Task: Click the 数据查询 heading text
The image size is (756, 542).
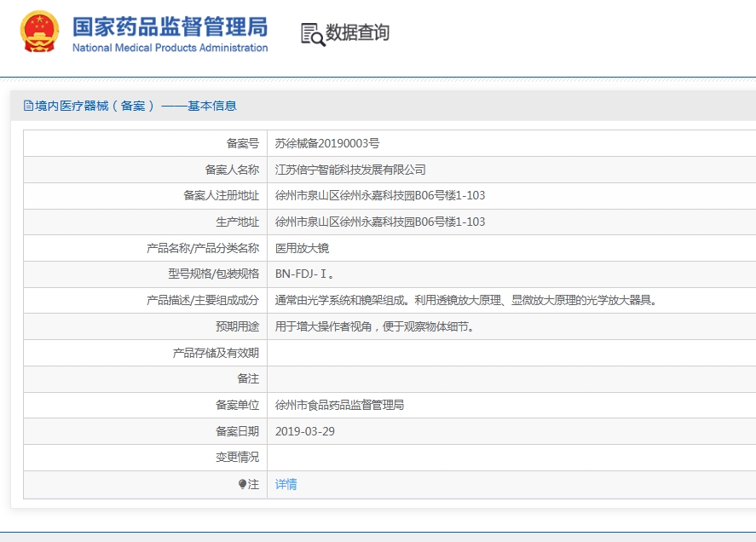Action: 357,32
